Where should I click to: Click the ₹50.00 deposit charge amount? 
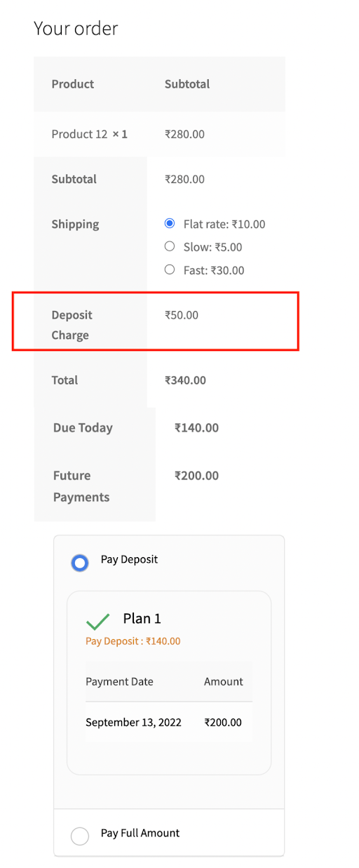[182, 315]
